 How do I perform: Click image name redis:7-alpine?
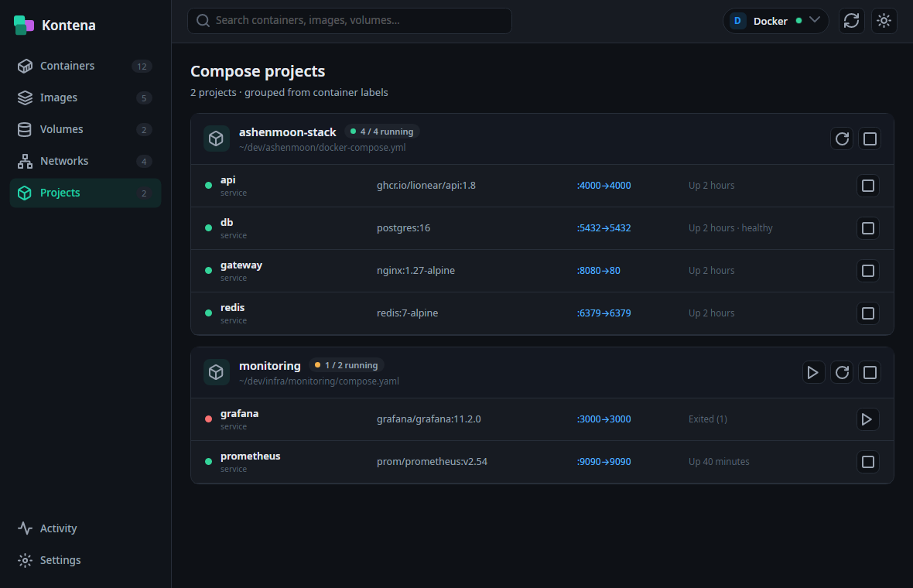tap(407, 313)
